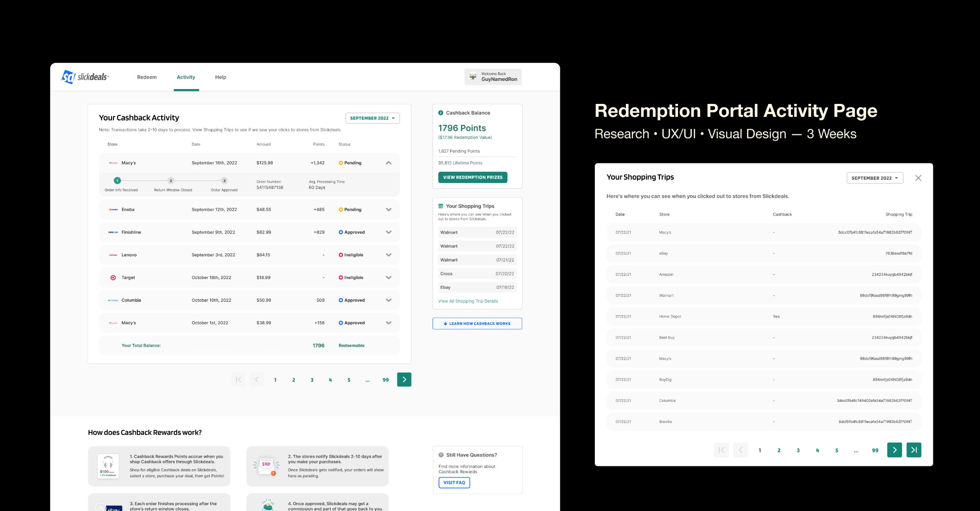Open the September 2022 month dropdown
The image size is (980, 511).
click(x=372, y=118)
